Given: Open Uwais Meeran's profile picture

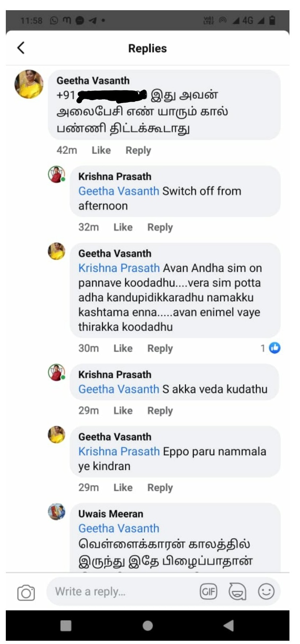Looking at the screenshot, I should click(x=57, y=512).
